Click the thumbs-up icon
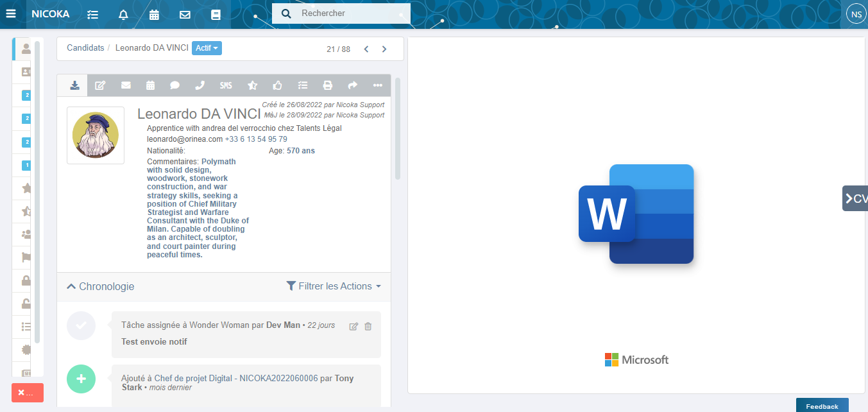Image resolution: width=868 pixels, height=412 pixels. pyautogui.click(x=277, y=85)
